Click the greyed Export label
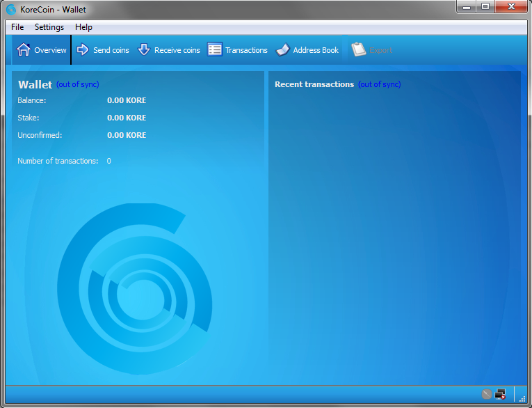This screenshot has height=408, width=532. (380, 50)
